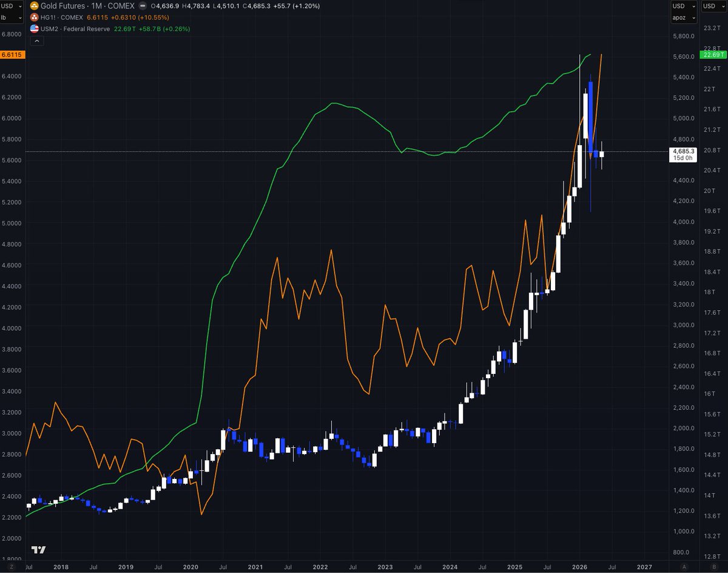
Task: Click 3.0000 on the left price scale
Action: tap(12, 433)
